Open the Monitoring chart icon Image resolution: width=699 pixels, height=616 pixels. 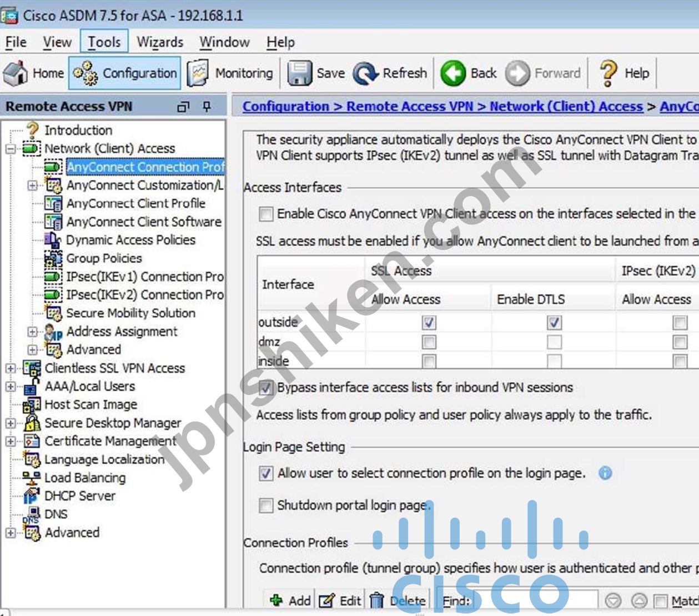[x=198, y=73]
